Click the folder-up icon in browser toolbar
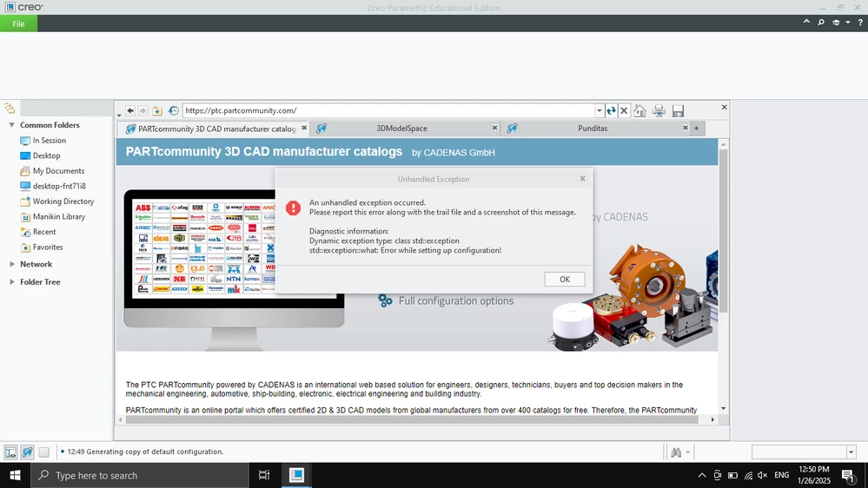This screenshot has width=868, height=488. 157,110
